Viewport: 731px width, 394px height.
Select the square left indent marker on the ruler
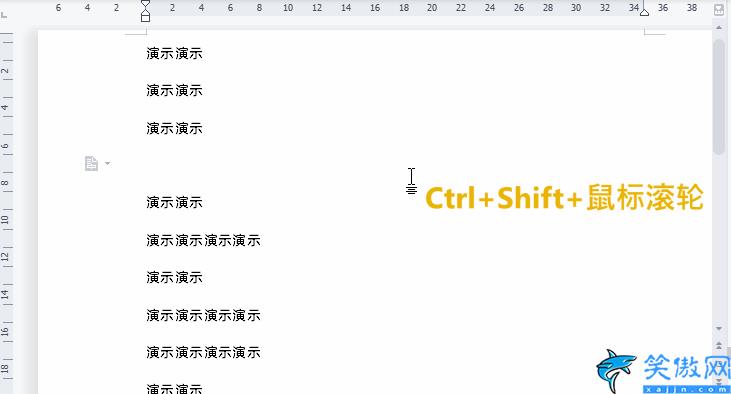[x=145, y=18]
